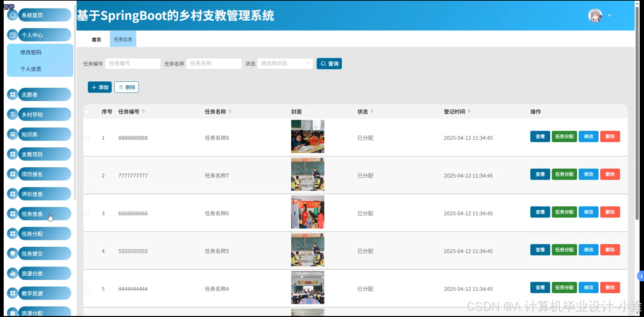Click 查看 for 任务名称5
This screenshot has width=644, height=317.
click(540, 250)
